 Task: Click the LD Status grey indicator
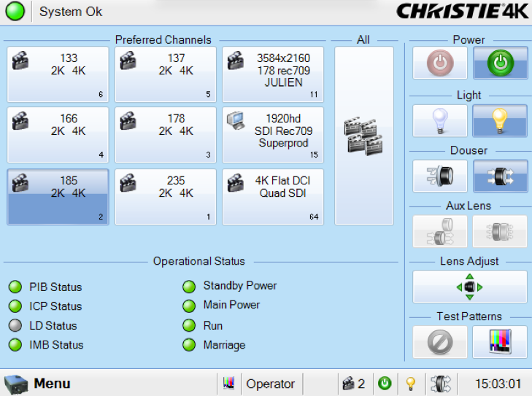(15, 326)
